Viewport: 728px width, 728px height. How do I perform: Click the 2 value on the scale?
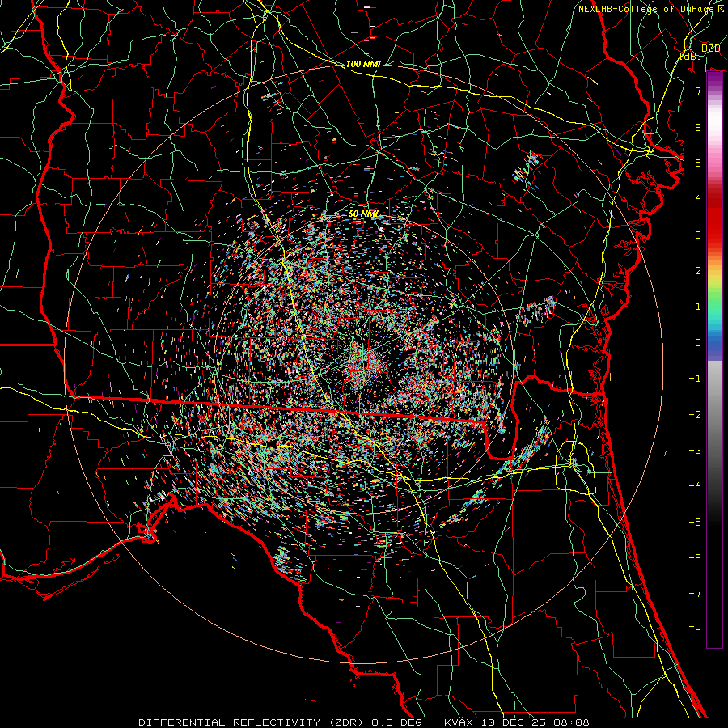[x=698, y=270]
